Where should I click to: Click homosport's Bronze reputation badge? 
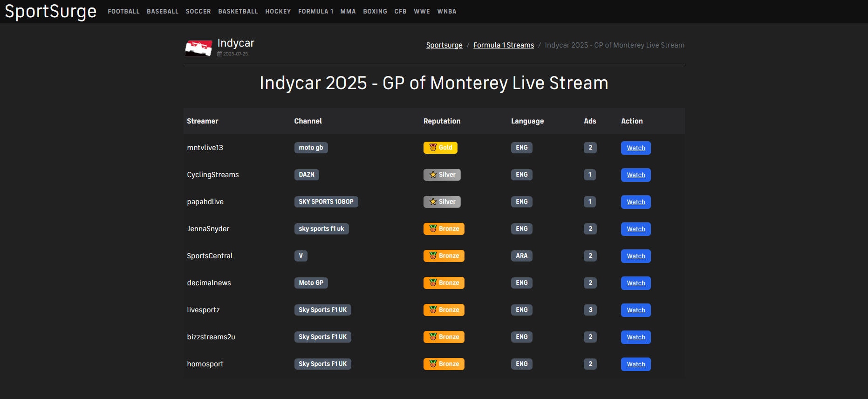click(x=444, y=364)
